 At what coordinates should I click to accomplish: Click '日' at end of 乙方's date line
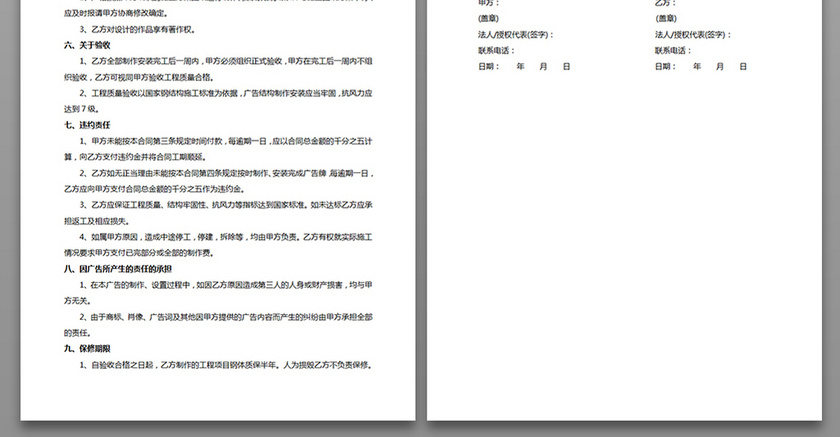coord(743,67)
